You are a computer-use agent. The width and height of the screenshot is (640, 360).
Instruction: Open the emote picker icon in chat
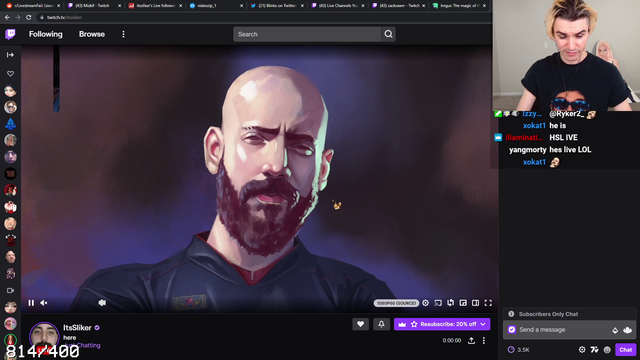point(628,330)
